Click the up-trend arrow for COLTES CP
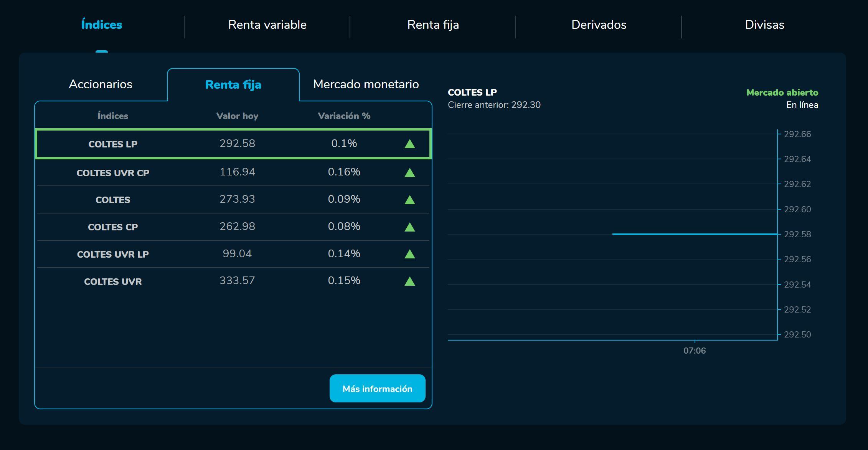This screenshot has height=450, width=868. (410, 227)
